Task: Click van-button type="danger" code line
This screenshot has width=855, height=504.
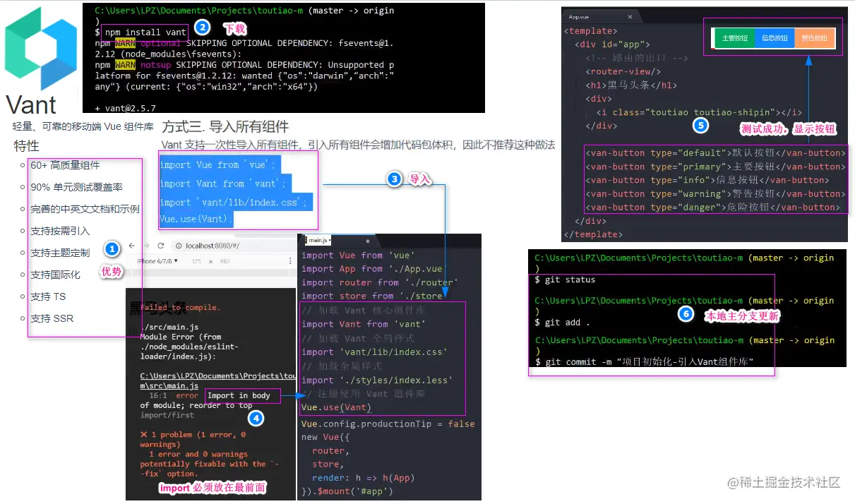Action: tap(713, 207)
